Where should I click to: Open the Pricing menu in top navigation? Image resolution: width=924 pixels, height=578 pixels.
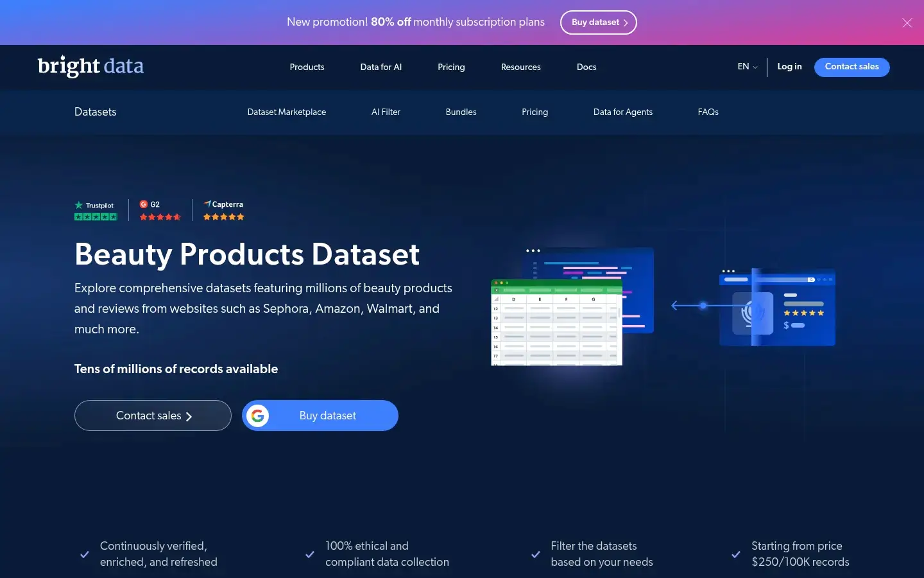click(451, 67)
